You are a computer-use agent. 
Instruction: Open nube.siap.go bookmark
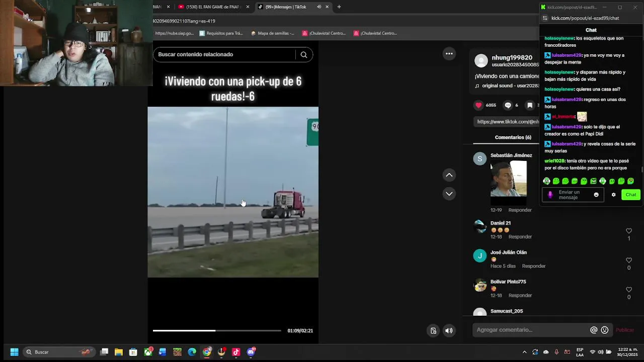click(x=174, y=33)
